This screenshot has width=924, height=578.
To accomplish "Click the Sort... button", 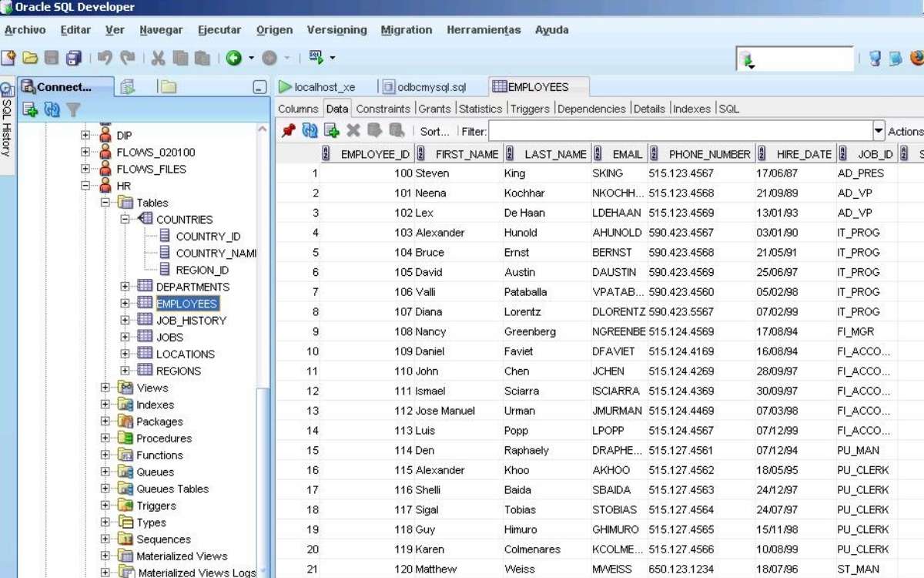I will click(434, 131).
